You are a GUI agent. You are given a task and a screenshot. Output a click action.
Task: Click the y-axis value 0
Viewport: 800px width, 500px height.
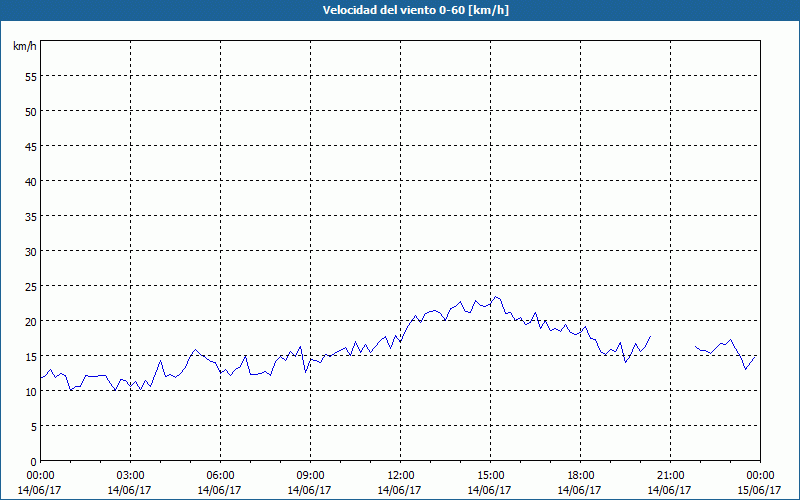click(34, 463)
